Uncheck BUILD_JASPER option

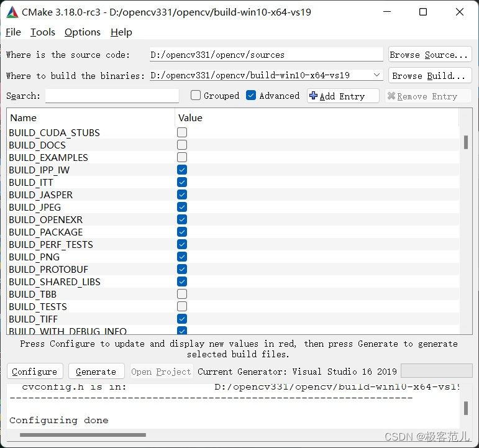pyautogui.click(x=182, y=194)
